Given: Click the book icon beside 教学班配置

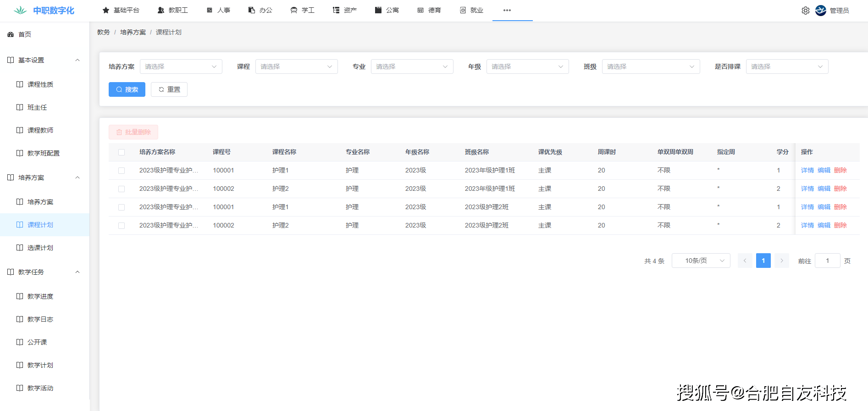Looking at the screenshot, I should pos(20,153).
